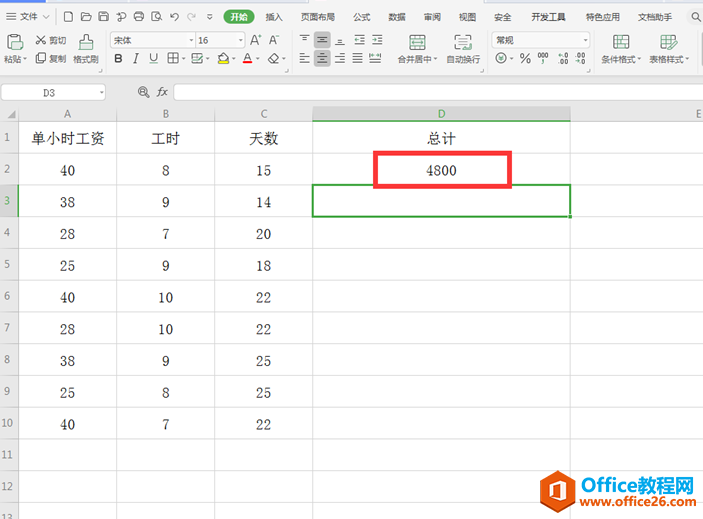Image resolution: width=703 pixels, height=519 pixels.
Task: Click the eraser clear formatting icon
Action: click(x=273, y=59)
